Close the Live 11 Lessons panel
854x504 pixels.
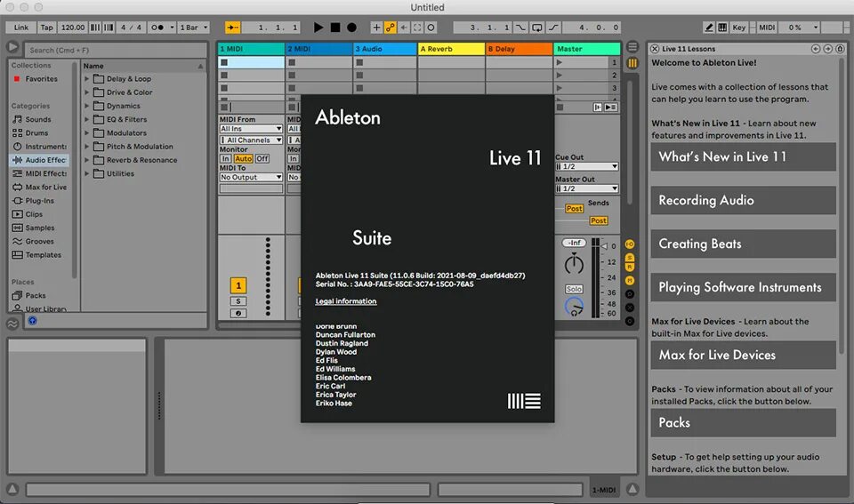(x=655, y=48)
